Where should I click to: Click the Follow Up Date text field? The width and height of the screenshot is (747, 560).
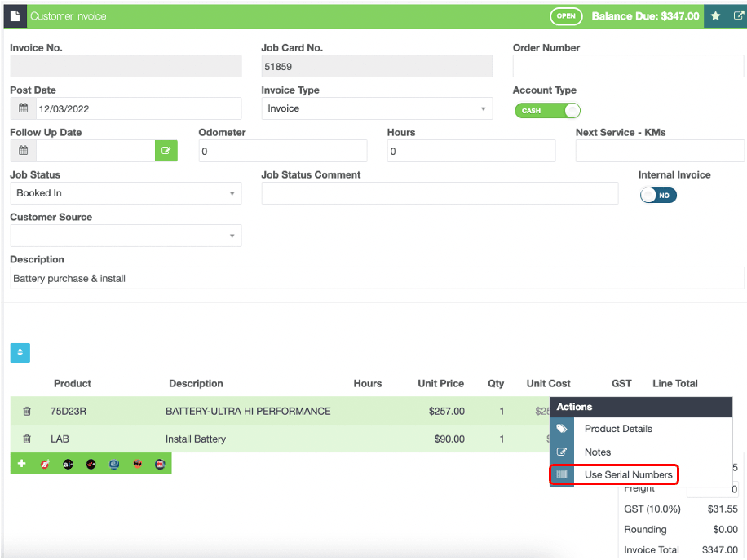point(95,151)
